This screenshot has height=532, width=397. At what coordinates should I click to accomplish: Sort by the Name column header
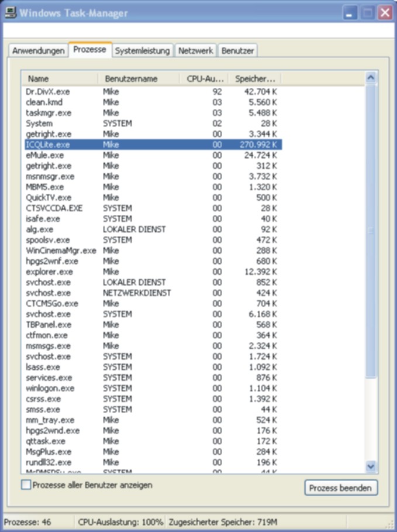[60, 78]
